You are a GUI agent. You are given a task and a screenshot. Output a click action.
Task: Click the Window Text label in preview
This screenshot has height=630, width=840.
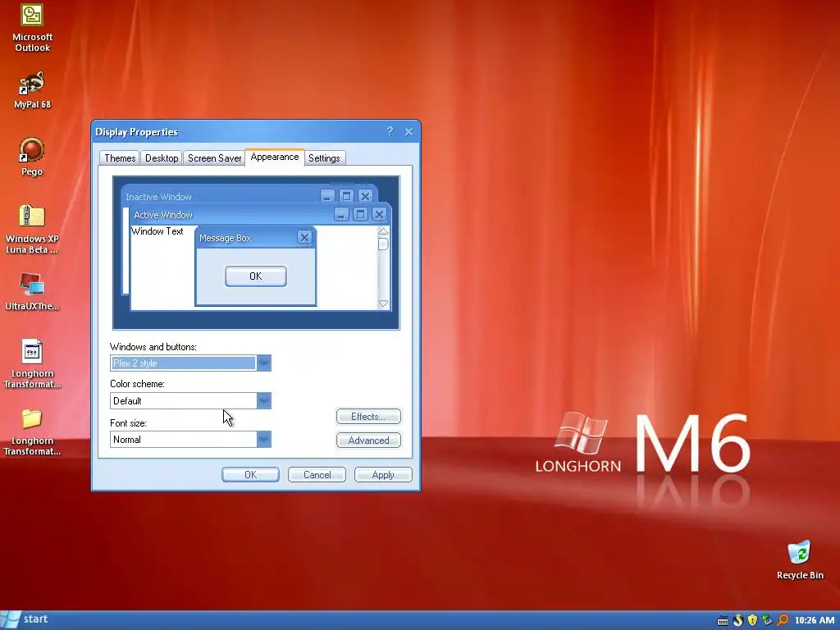(x=157, y=231)
